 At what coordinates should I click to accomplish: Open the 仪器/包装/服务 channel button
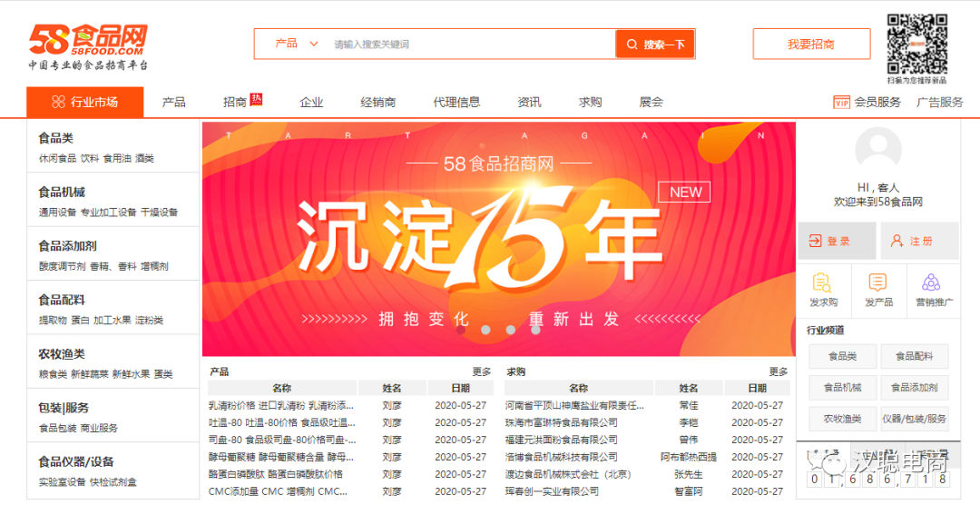point(915,419)
